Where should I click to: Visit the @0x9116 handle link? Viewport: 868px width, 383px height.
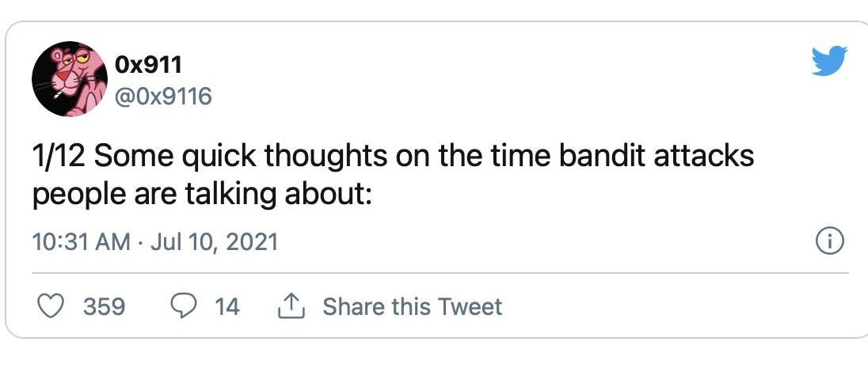[x=164, y=97]
